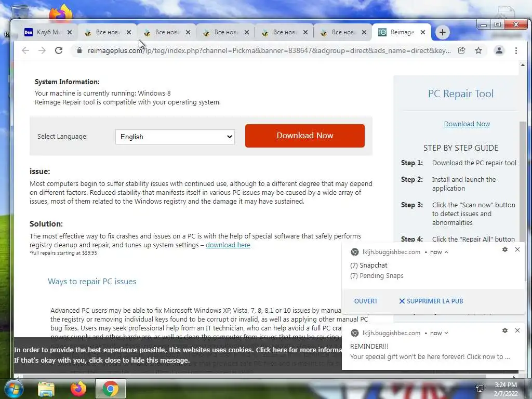This screenshot has width=532, height=399.
Task: Click OUVERT on the Snapchat notification
Action: (x=366, y=301)
